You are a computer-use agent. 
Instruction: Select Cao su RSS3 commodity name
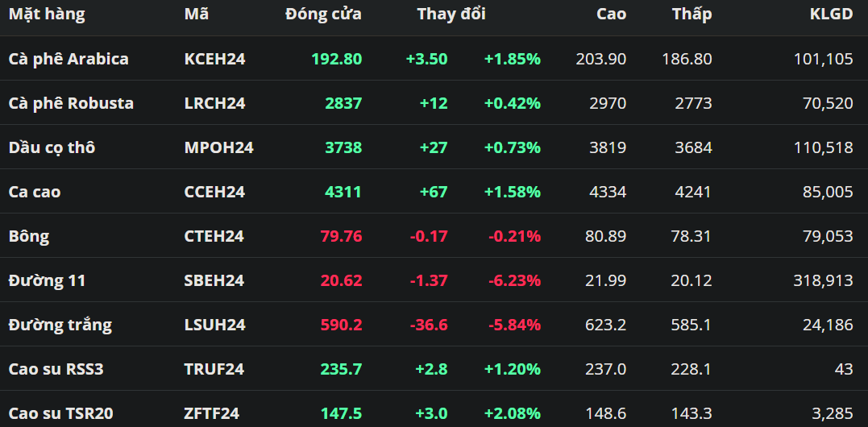click(x=56, y=369)
